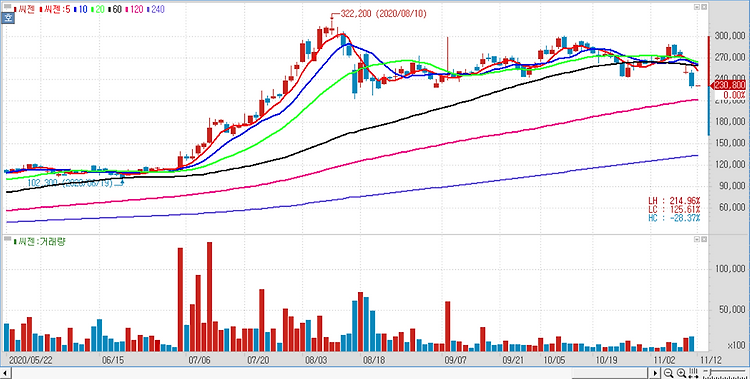Click the horizontal scrollbar track
The width and height of the screenshot is (750, 379).
pos(330,373)
